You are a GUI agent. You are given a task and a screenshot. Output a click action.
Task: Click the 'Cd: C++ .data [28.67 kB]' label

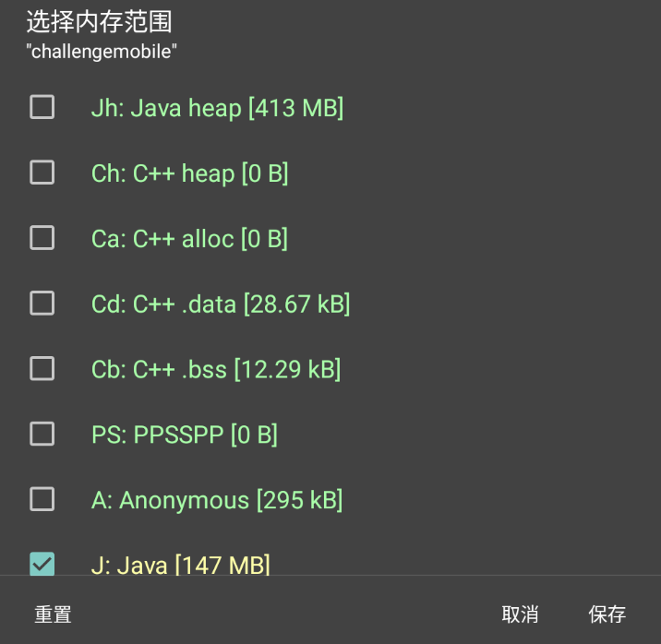[x=221, y=304]
